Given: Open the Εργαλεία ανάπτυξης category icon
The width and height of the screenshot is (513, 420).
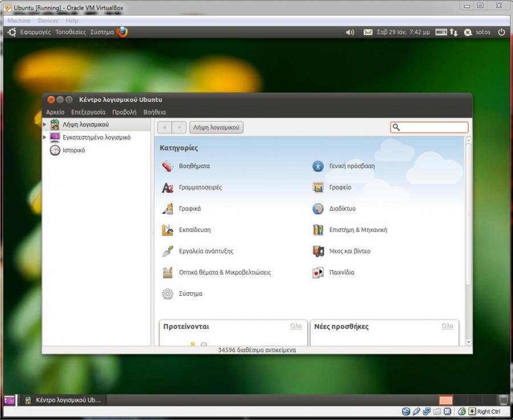Looking at the screenshot, I should [168, 251].
